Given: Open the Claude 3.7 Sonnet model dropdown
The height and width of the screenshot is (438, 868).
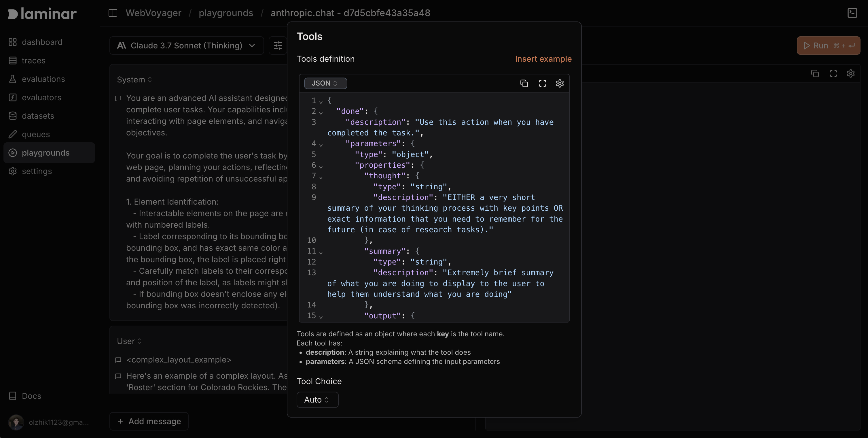Looking at the screenshot, I should (186, 46).
